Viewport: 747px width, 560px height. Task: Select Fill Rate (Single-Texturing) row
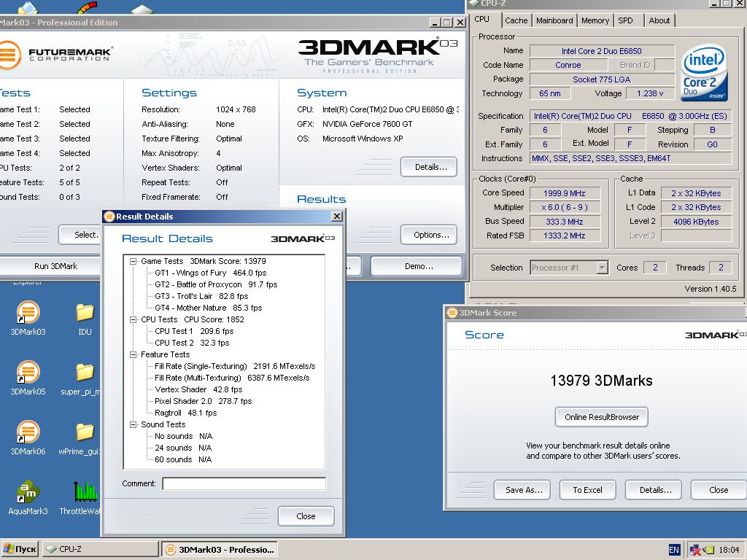(235, 366)
